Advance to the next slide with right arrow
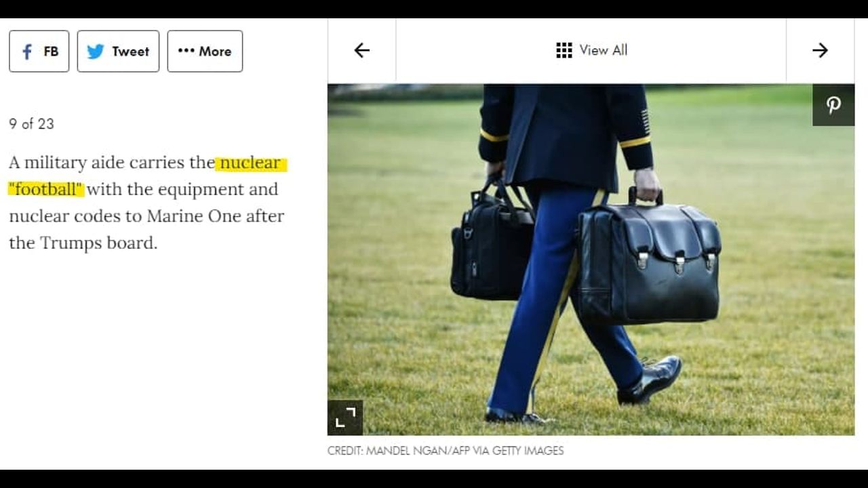This screenshot has width=868, height=488. click(820, 50)
